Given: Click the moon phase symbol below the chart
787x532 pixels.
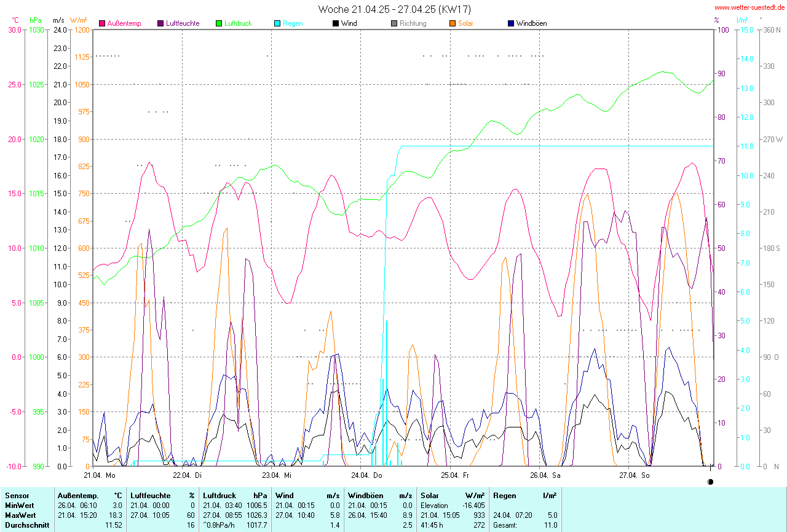Looking at the screenshot, I should coord(711,482).
